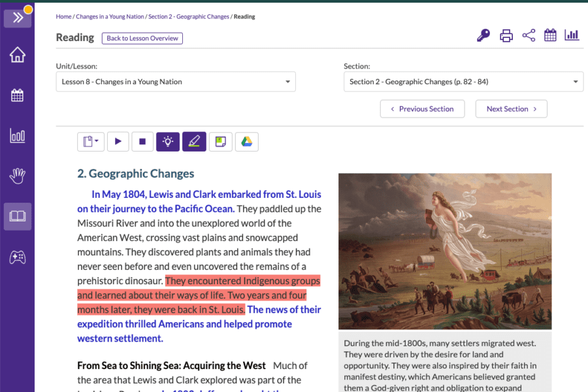Screen dimensions: 588x392
Task: Stop the text audio narration
Action: pyautogui.click(x=142, y=142)
